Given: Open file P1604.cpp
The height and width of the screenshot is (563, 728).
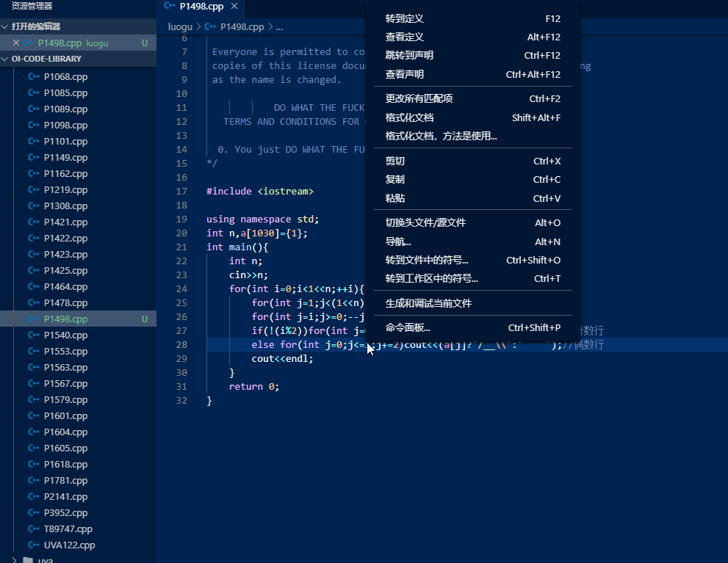Looking at the screenshot, I should point(65,432).
